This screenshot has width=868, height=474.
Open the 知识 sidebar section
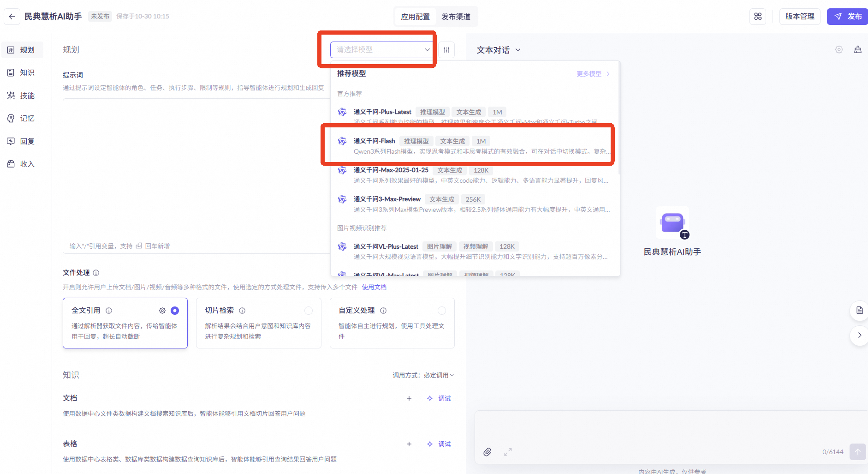tap(23, 72)
